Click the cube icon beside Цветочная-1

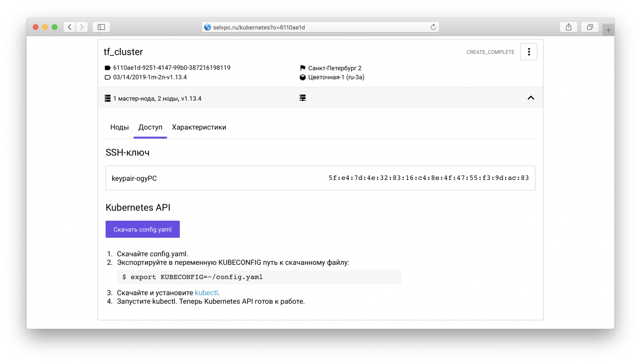click(303, 77)
